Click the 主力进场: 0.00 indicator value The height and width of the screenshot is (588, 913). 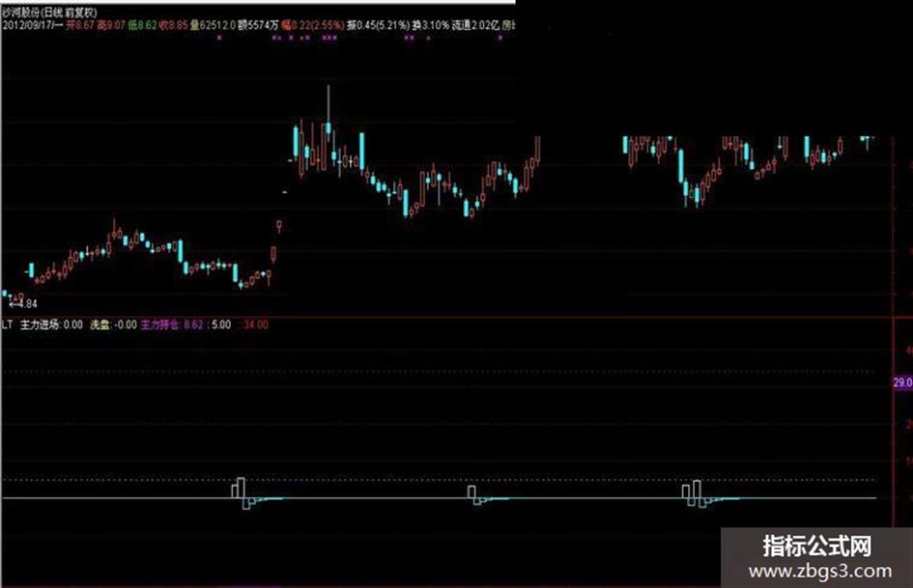pos(52,324)
